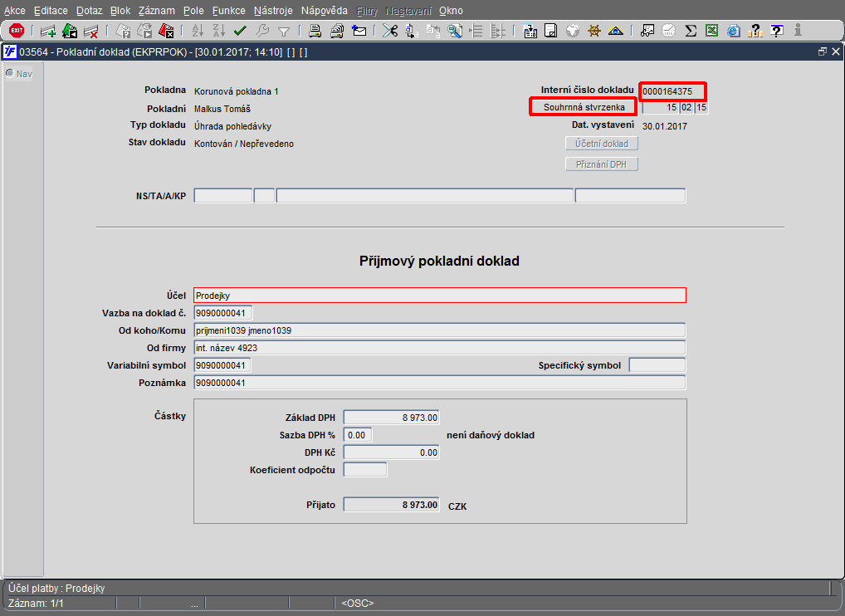Click the Variabilní symbol field
845x616 pixels.
point(222,365)
